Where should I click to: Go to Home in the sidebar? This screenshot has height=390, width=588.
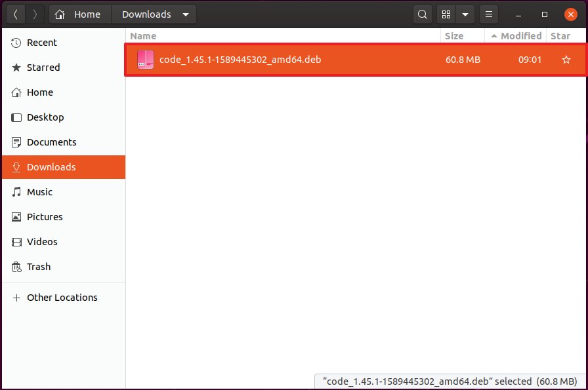tap(64, 92)
